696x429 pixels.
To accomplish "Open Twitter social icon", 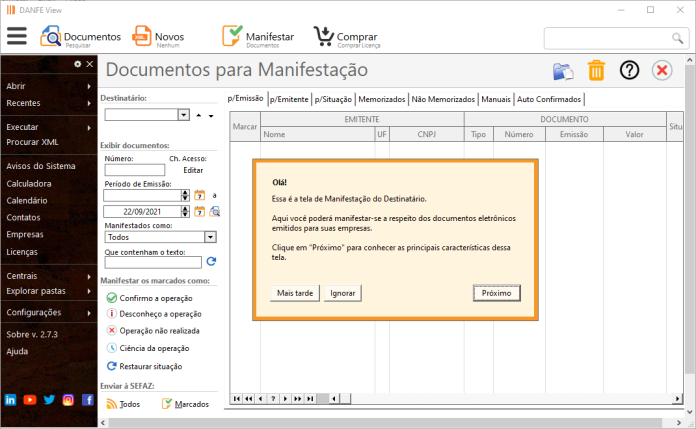I will [49, 400].
